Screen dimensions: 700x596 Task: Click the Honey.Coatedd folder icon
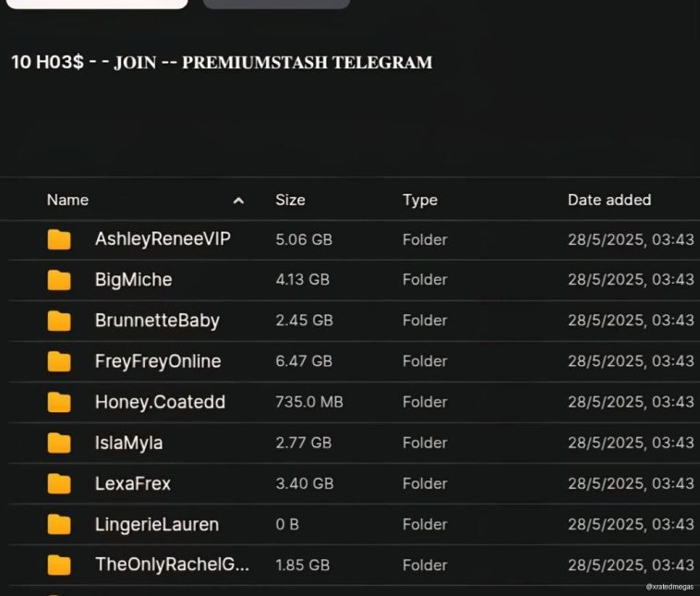coord(59,402)
